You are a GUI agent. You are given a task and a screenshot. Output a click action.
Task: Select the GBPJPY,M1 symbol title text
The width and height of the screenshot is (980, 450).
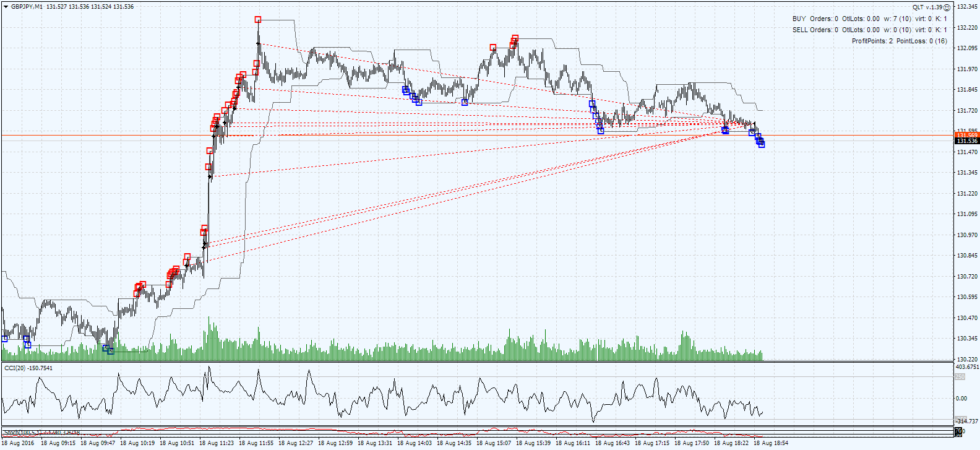27,7
